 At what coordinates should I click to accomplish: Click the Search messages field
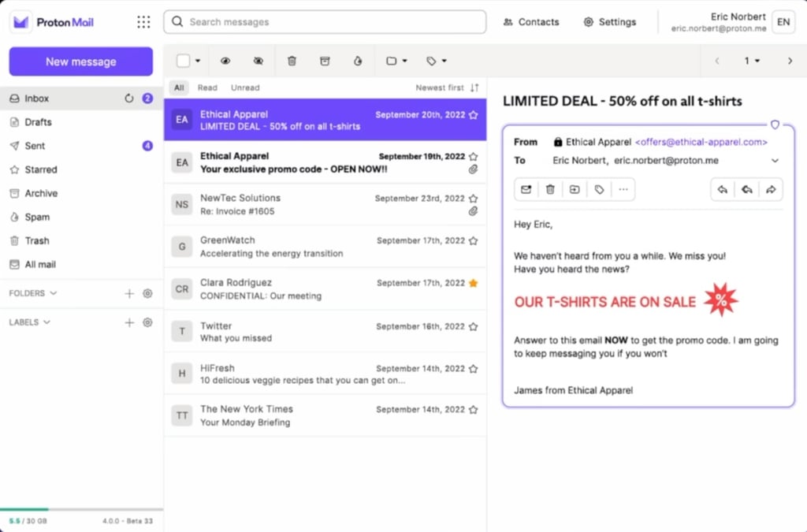tap(325, 22)
